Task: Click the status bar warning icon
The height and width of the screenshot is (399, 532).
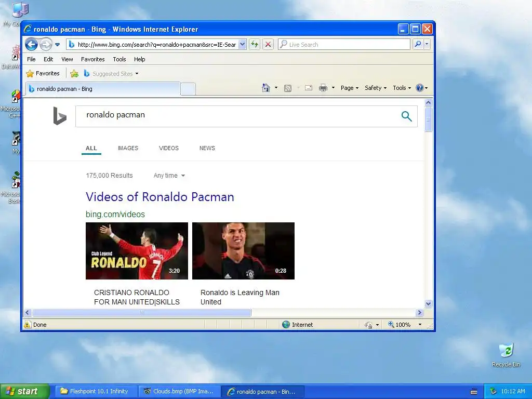Action: (x=28, y=324)
